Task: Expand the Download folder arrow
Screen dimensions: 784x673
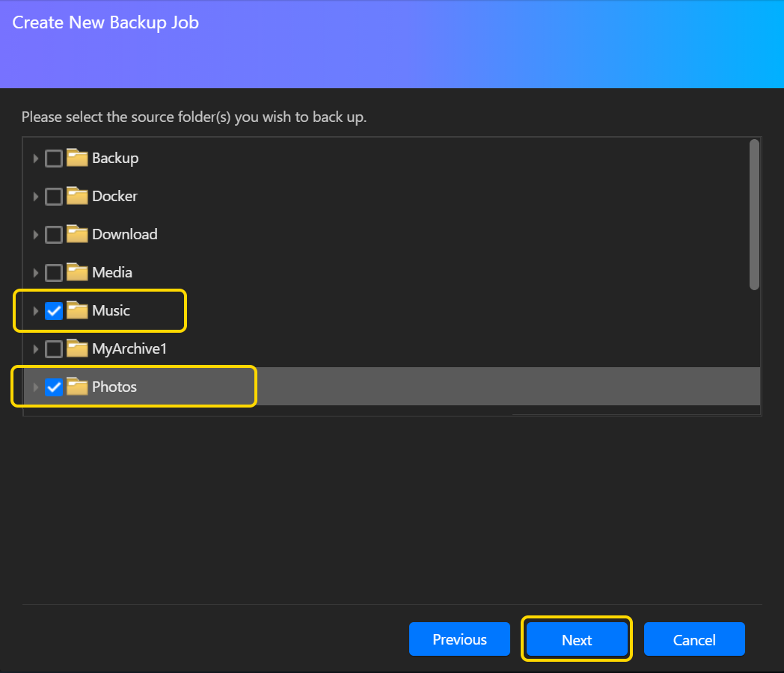Action: pyautogui.click(x=35, y=235)
